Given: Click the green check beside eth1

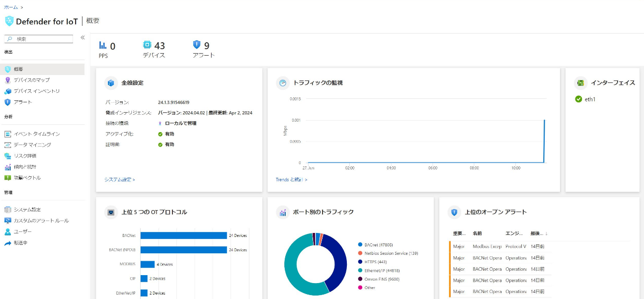Looking at the screenshot, I should (x=578, y=99).
